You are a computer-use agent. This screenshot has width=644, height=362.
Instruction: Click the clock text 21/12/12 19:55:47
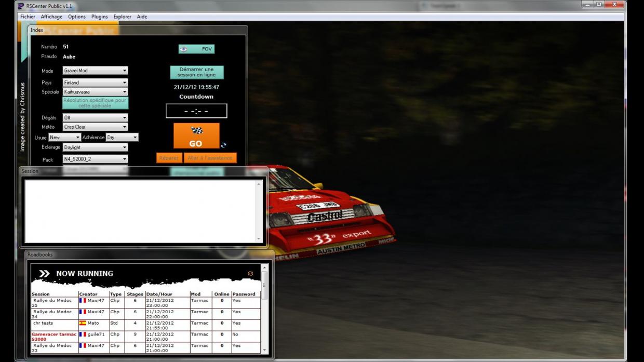coord(196,87)
